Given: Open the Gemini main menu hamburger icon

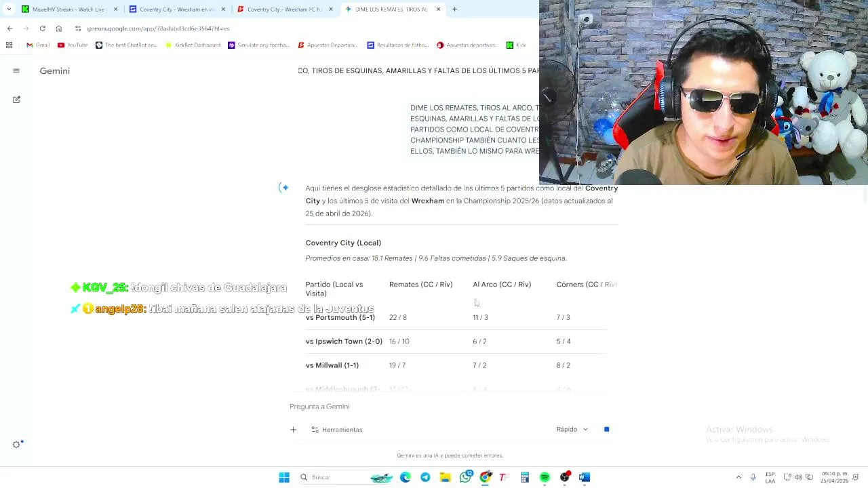Looking at the screenshot, I should [16, 70].
